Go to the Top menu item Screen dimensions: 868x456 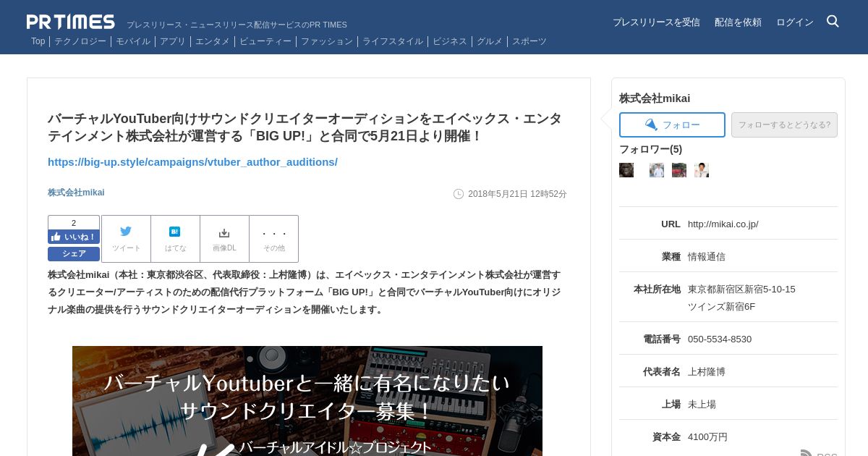click(38, 41)
